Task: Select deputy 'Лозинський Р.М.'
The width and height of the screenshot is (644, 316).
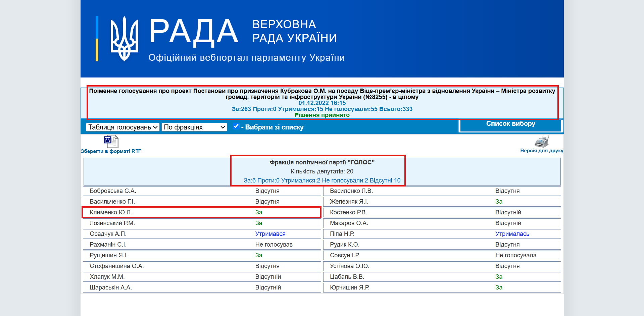Action: click(x=112, y=223)
